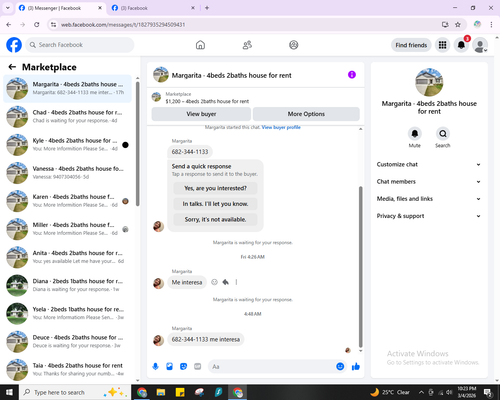Open the emoji picker in message box

pos(340,367)
